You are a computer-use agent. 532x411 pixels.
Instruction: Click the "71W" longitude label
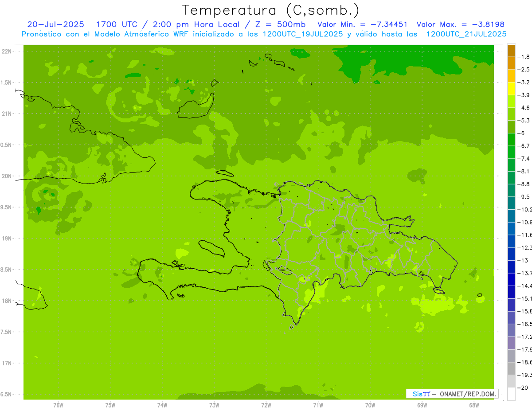pyautogui.click(x=318, y=405)
